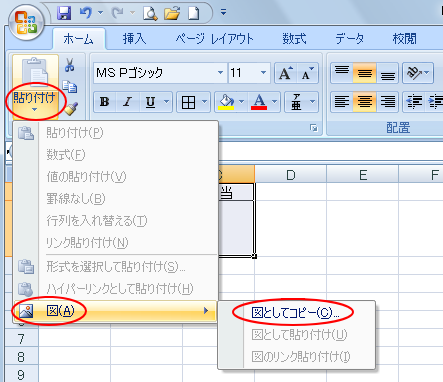Cut the selection with the scissors icon
This screenshot has height=382, width=443.
pos(70,65)
